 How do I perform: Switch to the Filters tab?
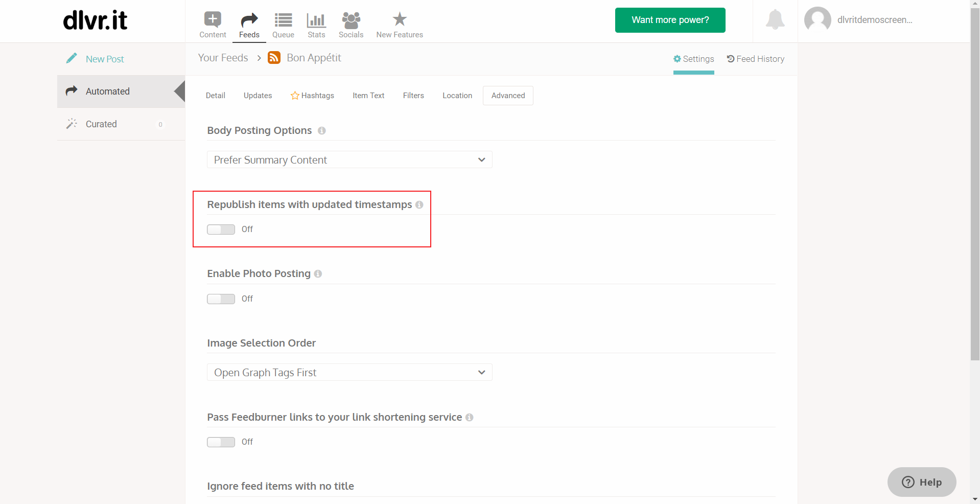pos(413,96)
